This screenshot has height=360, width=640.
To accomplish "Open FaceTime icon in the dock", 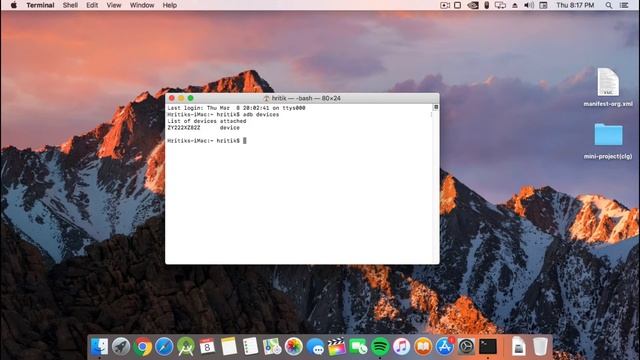I will [x=358, y=347].
